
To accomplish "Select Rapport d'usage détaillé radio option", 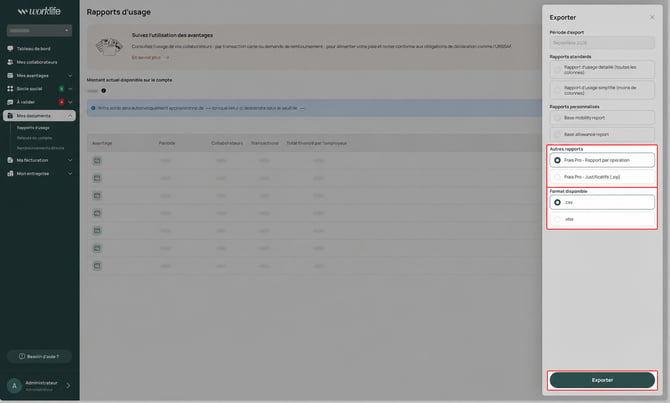I will tap(602, 70).
